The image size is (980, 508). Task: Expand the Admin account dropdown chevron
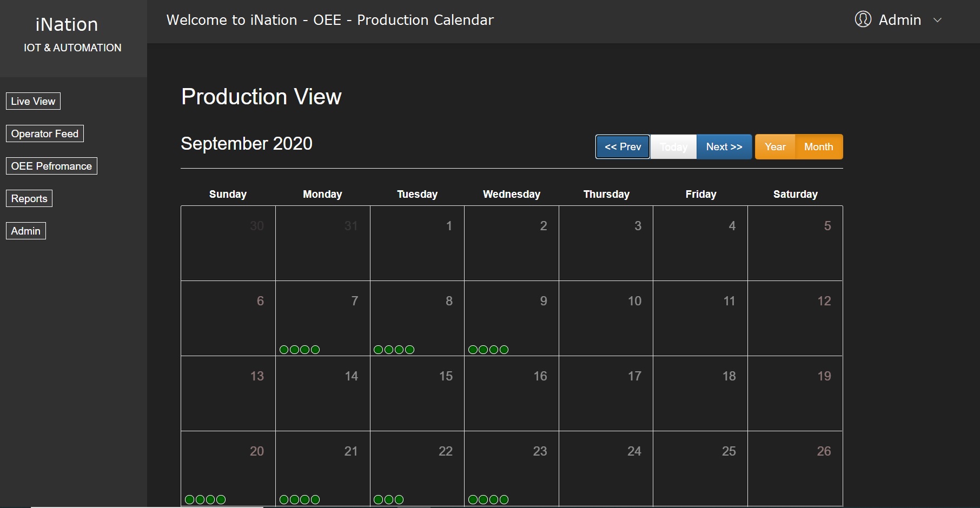(x=938, y=20)
